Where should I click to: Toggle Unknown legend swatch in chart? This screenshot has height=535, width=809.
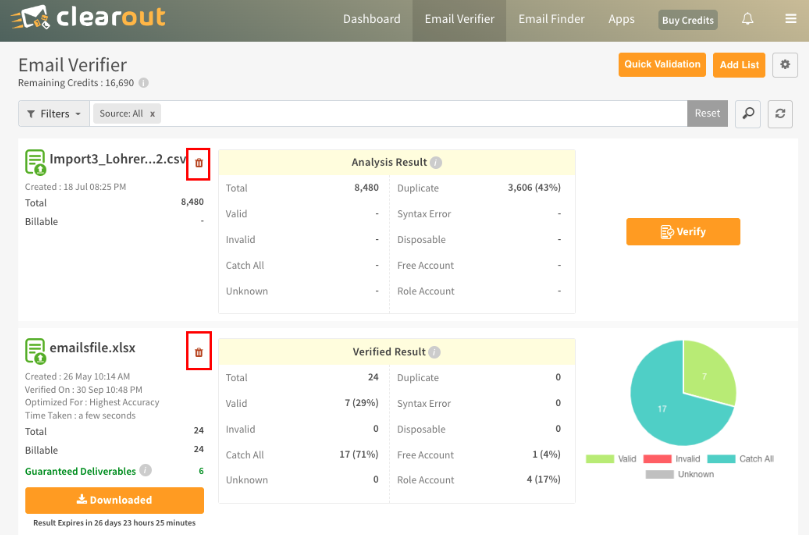point(659,475)
